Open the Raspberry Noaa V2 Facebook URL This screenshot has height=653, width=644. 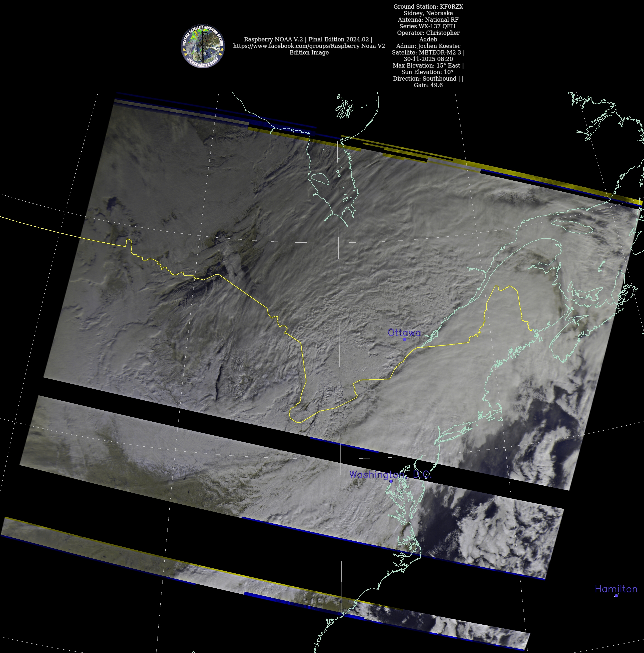[309, 46]
